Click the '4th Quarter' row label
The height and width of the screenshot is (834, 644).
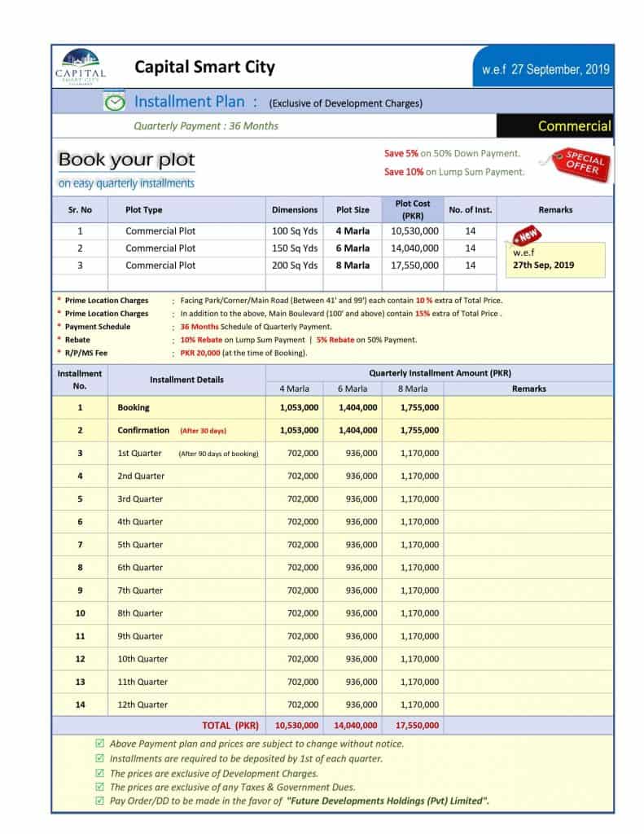point(140,522)
